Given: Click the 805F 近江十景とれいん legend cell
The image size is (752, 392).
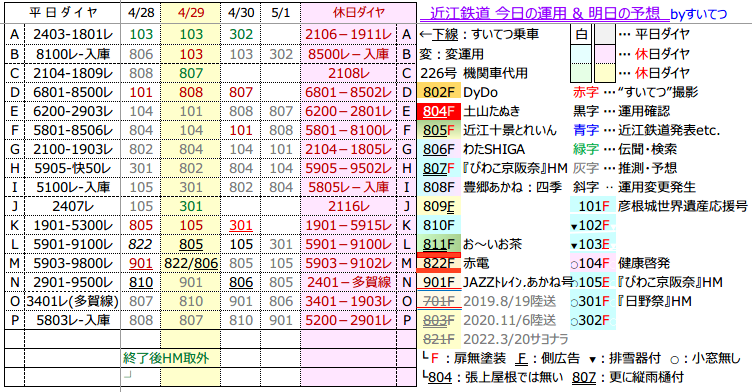Looking at the screenshot, I should point(438,130).
